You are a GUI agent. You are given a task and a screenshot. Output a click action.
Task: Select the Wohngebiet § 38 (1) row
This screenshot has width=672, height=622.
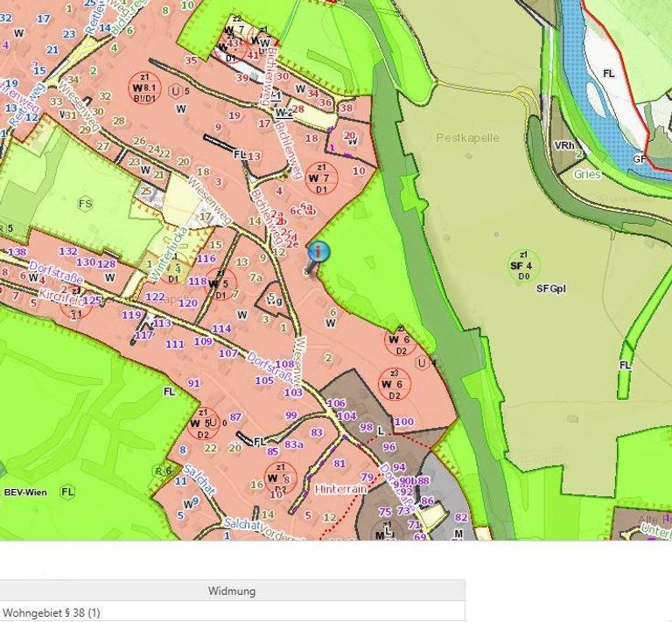(x=52, y=613)
